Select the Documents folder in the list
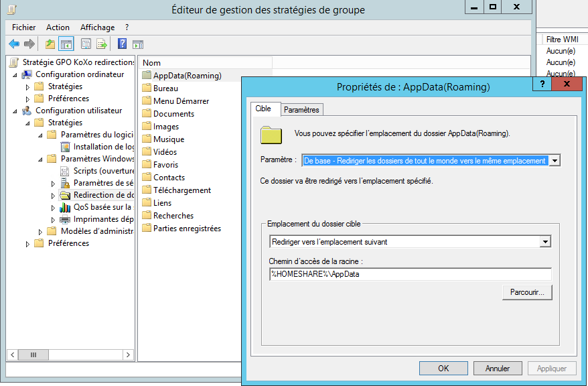The height and width of the screenshot is (386, 588). point(173,114)
